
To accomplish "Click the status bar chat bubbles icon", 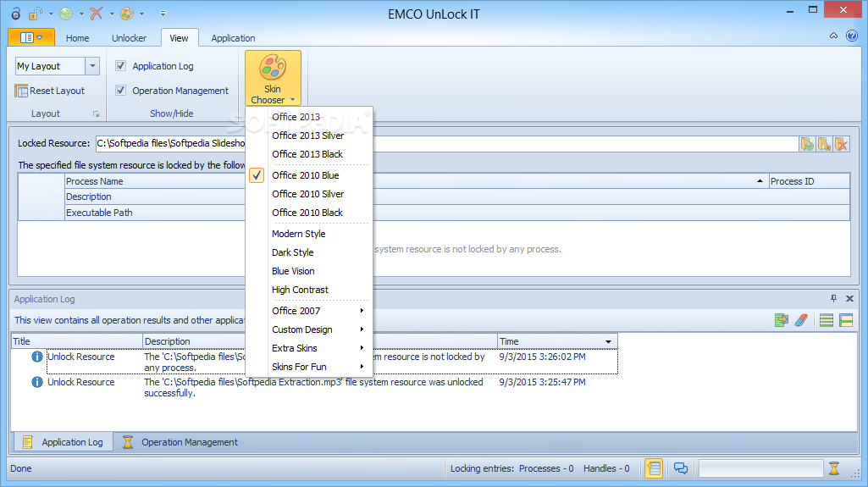I will point(681,468).
